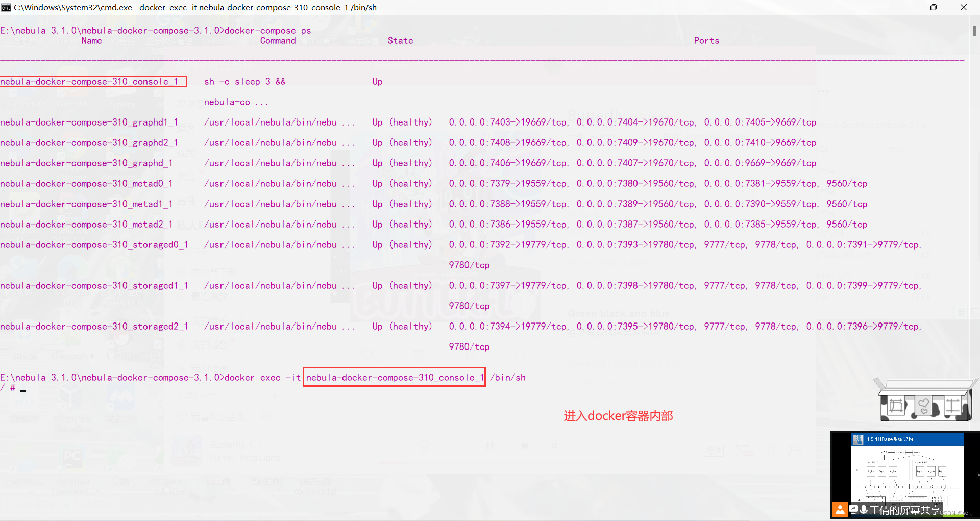Open the cmd window system menu icon

pyautogui.click(x=6, y=7)
